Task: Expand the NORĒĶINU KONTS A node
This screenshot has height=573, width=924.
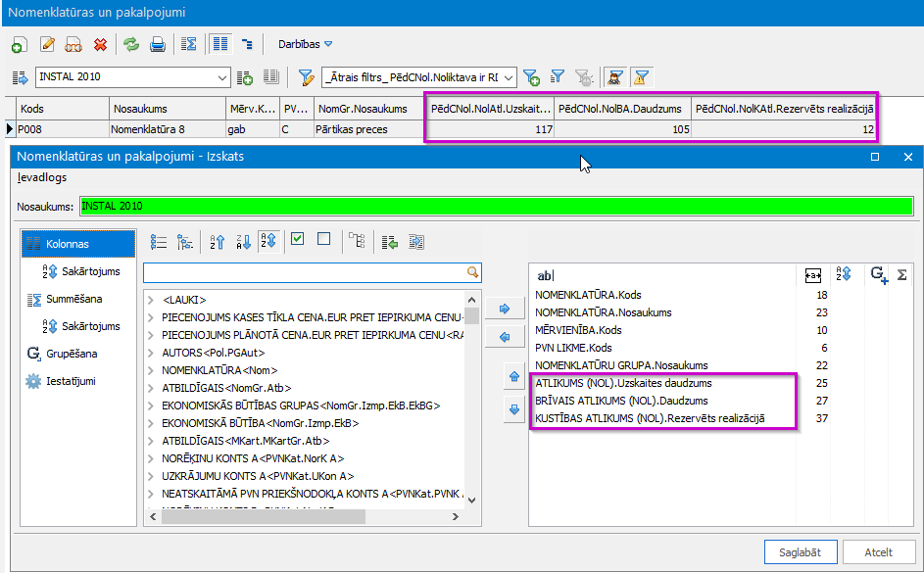Action: (151, 458)
